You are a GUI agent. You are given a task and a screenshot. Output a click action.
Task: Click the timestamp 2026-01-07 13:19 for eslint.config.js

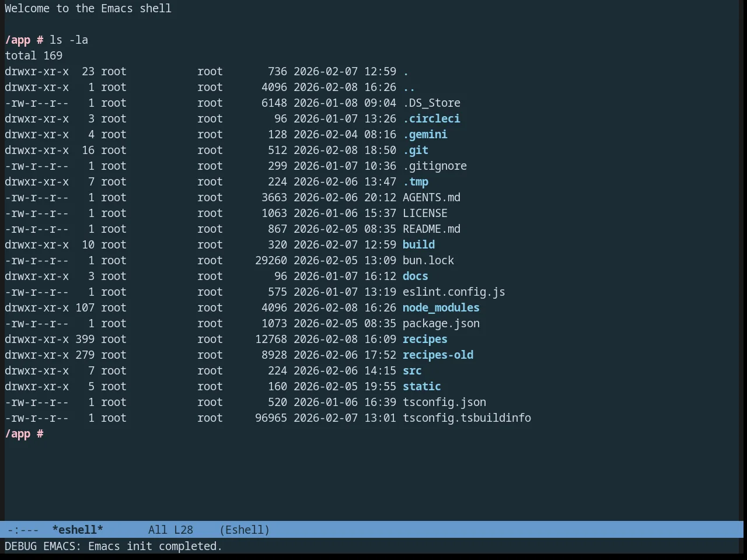click(345, 292)
